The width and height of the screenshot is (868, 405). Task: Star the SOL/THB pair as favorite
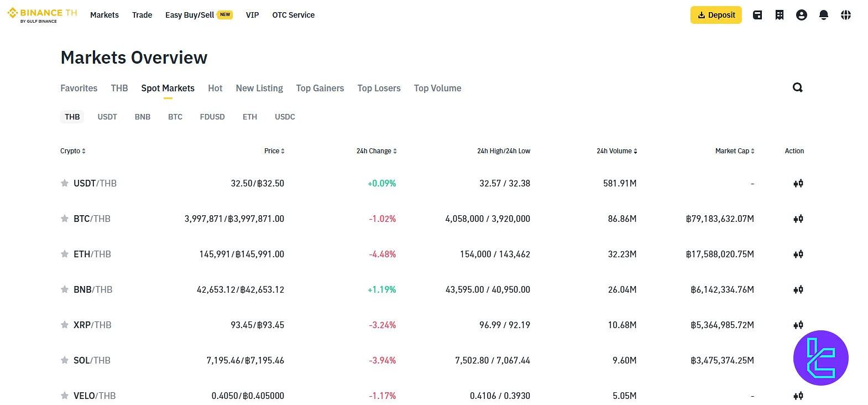65,360
